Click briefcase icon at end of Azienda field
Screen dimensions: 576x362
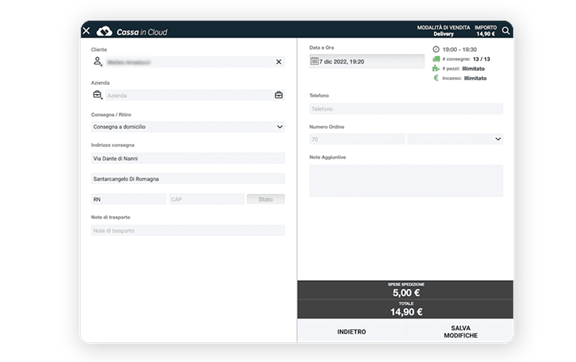tap(279, 95)
